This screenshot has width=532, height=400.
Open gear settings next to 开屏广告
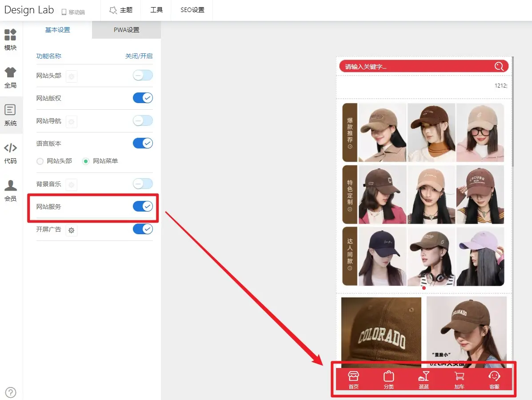click(71, 230)
